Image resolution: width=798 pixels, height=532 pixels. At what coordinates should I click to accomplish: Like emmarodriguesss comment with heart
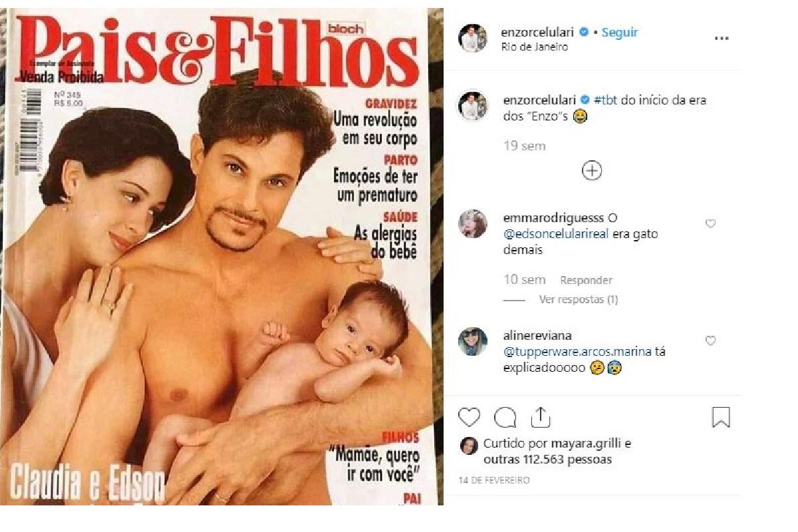[x=710, y=224]
